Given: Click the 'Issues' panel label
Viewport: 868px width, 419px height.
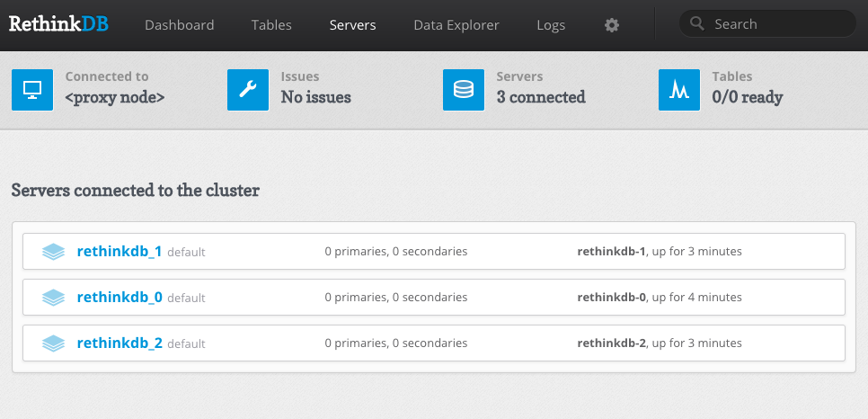Looking at the screenshot, I should click(x=300, y=76).
